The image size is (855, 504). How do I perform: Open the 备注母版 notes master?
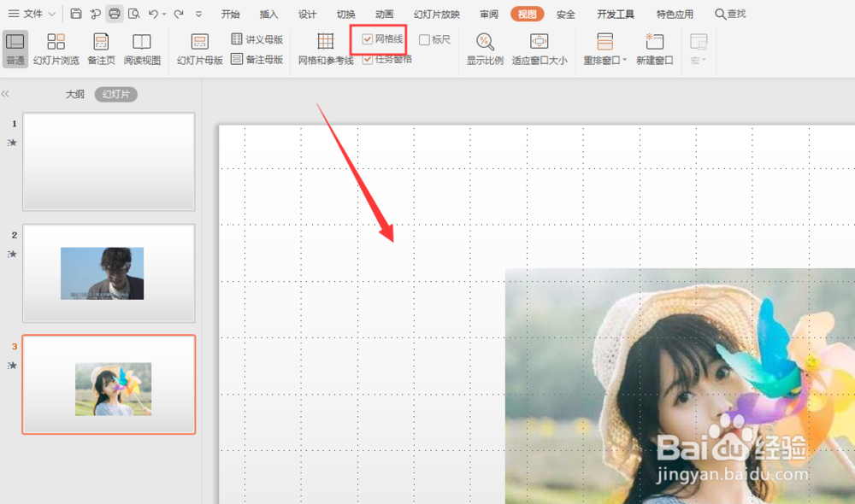click(257, 60)
